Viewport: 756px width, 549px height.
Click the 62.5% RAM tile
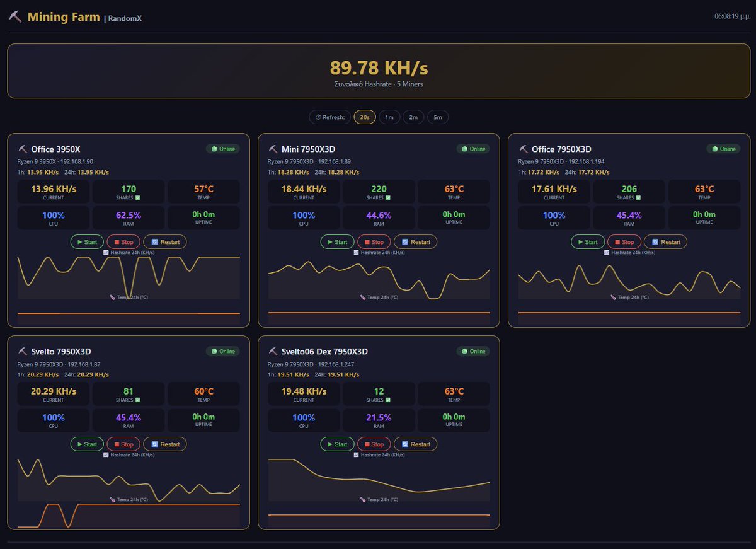click(129, 217)
